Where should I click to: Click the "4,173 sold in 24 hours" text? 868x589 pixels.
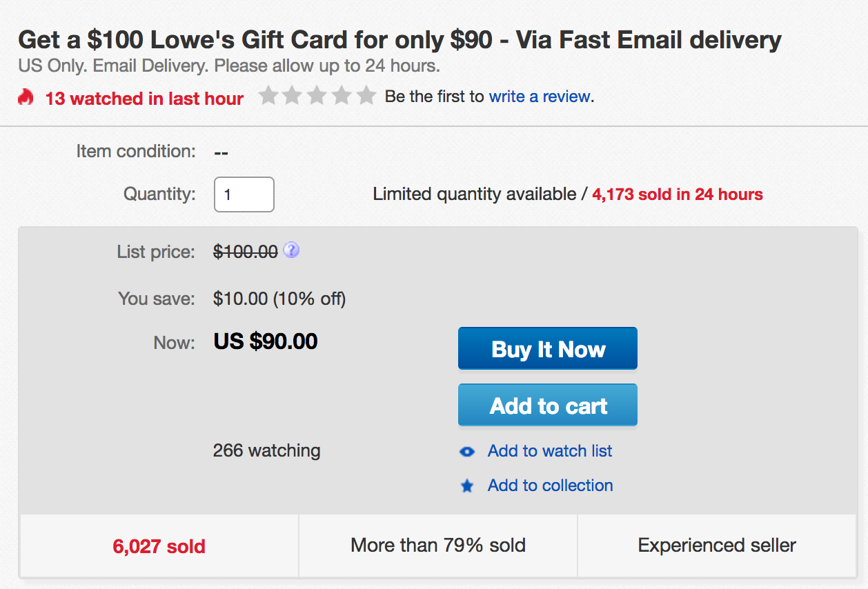pos(677,194)
